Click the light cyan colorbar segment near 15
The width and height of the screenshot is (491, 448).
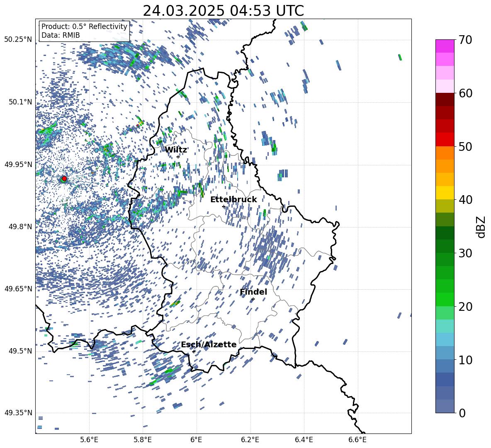(x=445, y=326)
